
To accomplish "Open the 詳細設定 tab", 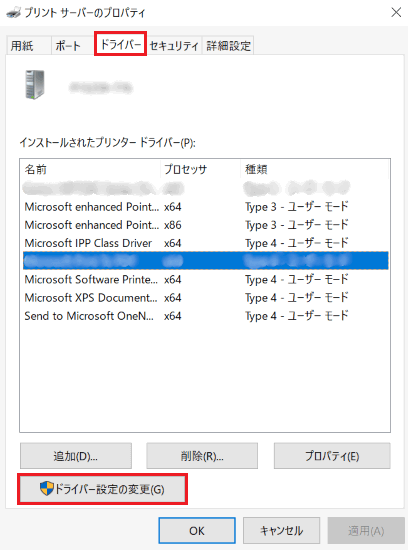I will pyautogui.click(x=228, y=45).
